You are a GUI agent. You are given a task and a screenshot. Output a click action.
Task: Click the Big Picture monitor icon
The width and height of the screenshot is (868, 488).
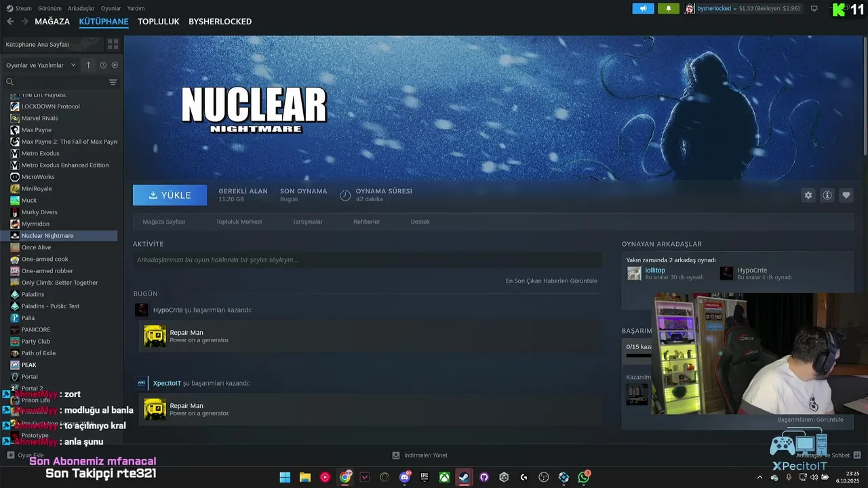click(x=814, y=8)
